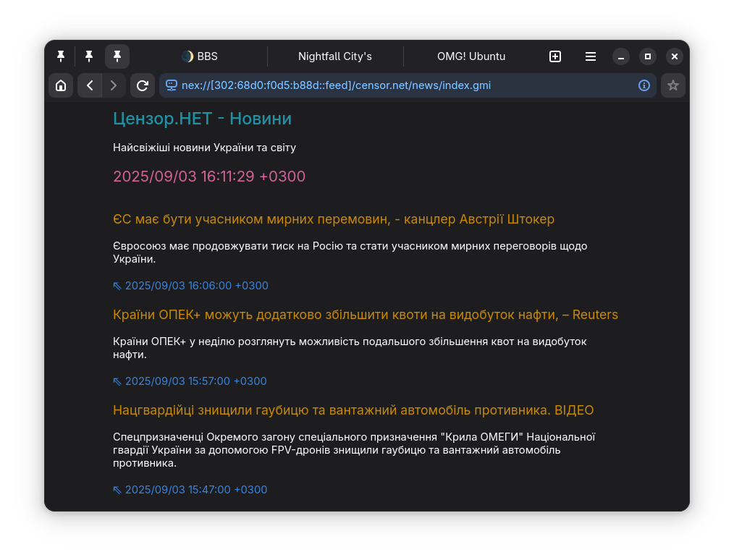Show page info in the address bar
The height and width of the screenshot is (560, 734).
point(644,85)
